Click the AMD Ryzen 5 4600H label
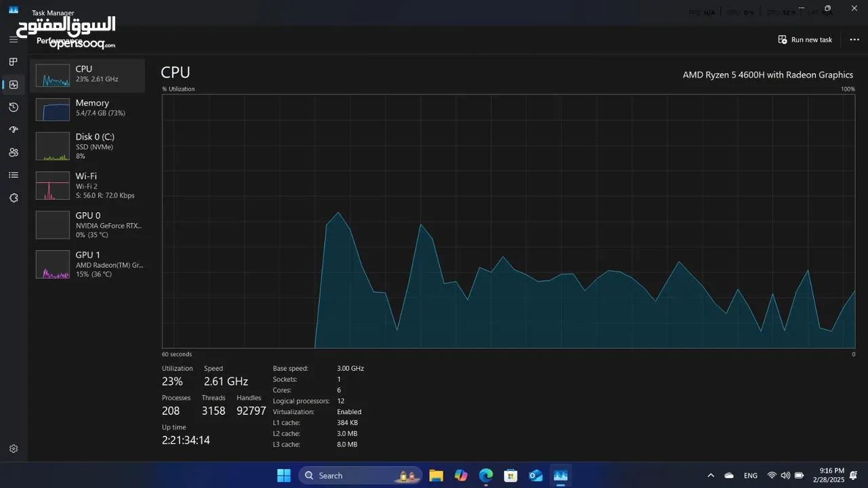The width and height of the screenshot is (868, 488). point(768,75)
